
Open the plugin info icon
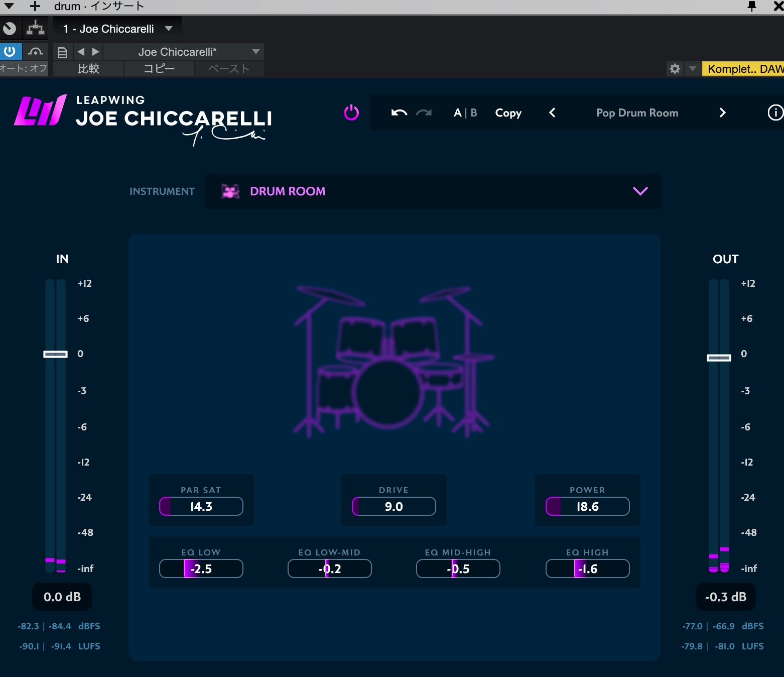point(774,113)
